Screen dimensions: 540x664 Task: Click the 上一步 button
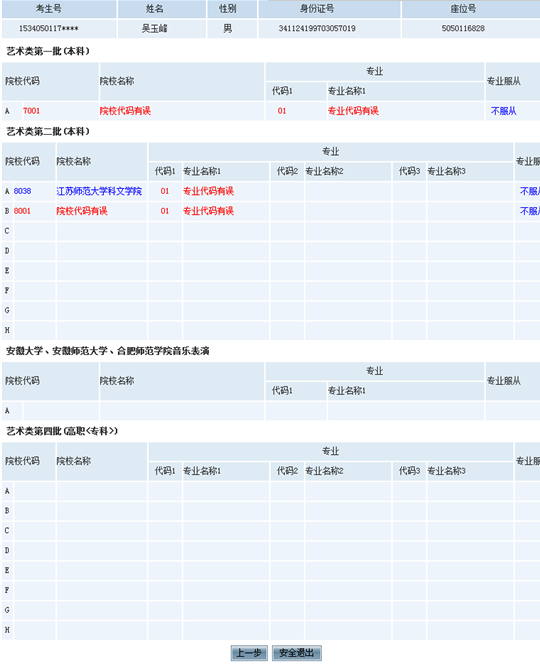(249, 653)
